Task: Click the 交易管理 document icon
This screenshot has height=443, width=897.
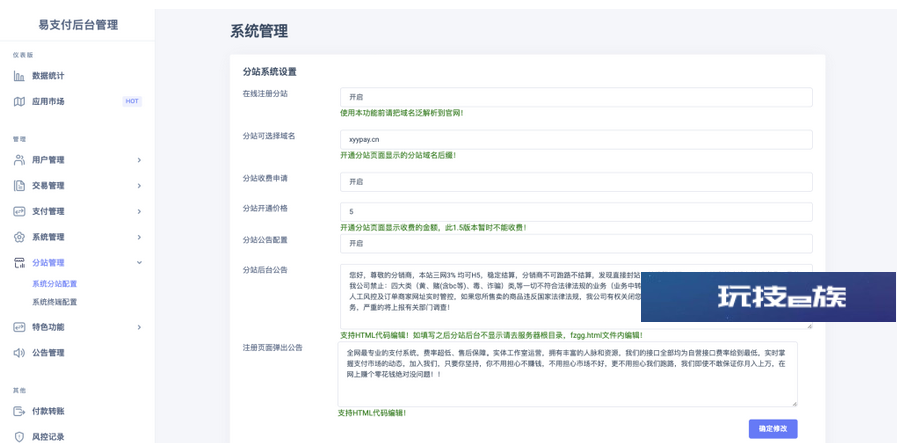Action: (19, 186)
